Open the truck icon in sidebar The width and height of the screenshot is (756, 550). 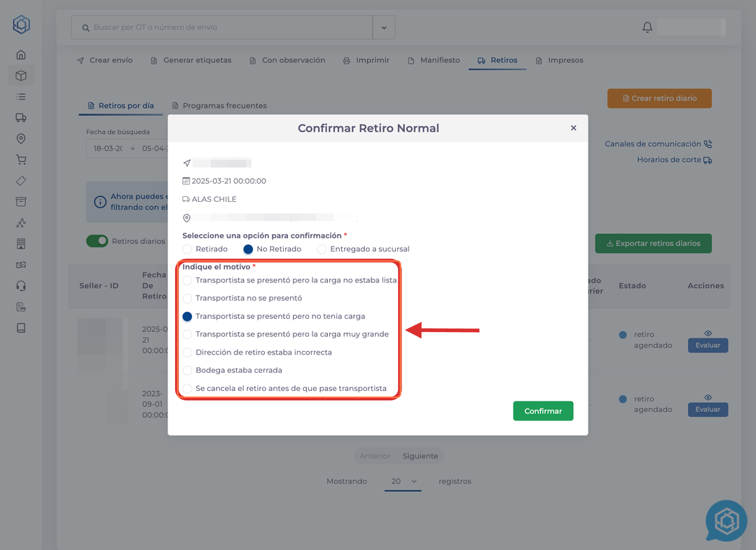coord(21,118)
